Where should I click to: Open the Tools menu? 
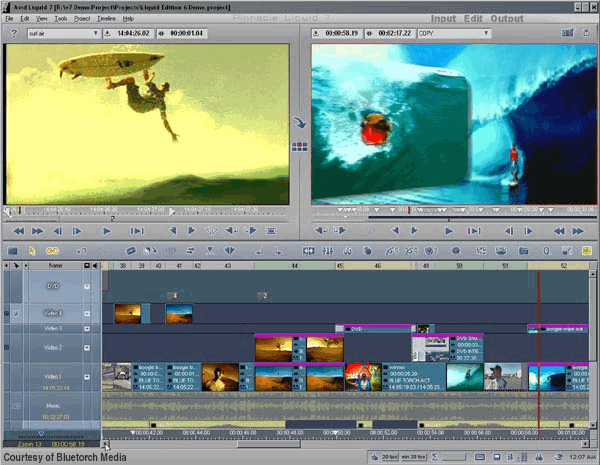[61, 19]
